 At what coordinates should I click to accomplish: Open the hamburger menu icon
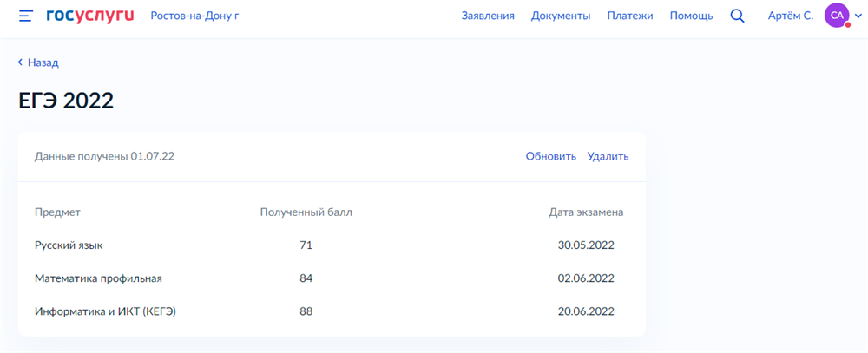(26, 16)
